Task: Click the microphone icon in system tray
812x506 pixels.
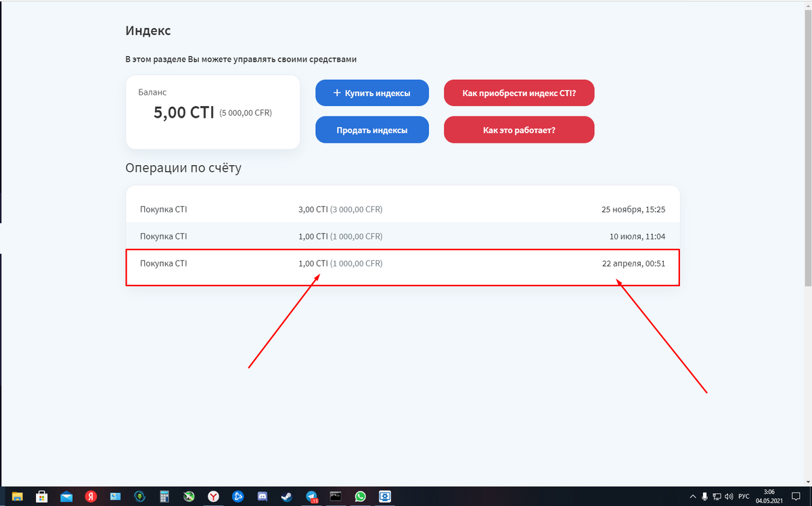Action: click(x=705, y=497)
